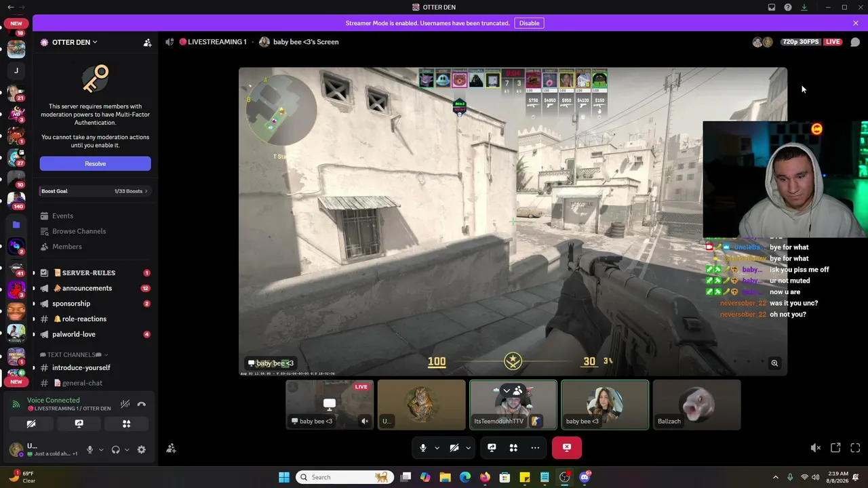Open the SERVER-RULES channel
868x488 pixels.
(x=95, y=272)
